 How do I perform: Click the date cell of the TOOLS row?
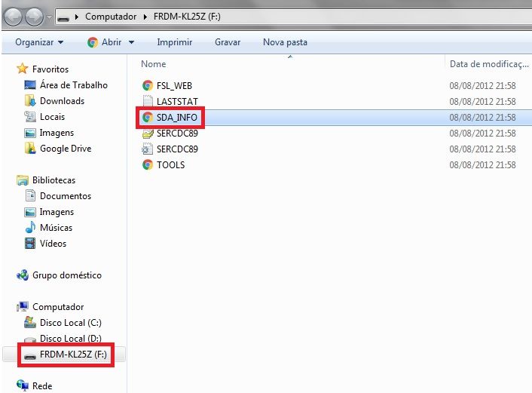[482, 164]
